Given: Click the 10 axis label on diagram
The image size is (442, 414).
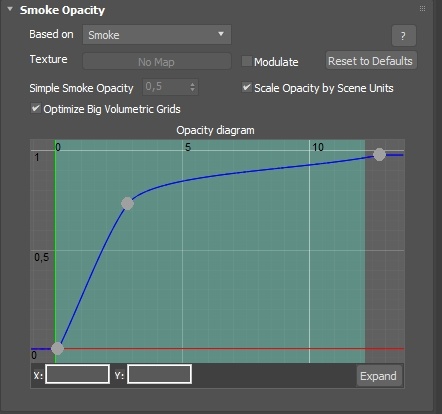Looking at the screenshot, I should (318, 147).
